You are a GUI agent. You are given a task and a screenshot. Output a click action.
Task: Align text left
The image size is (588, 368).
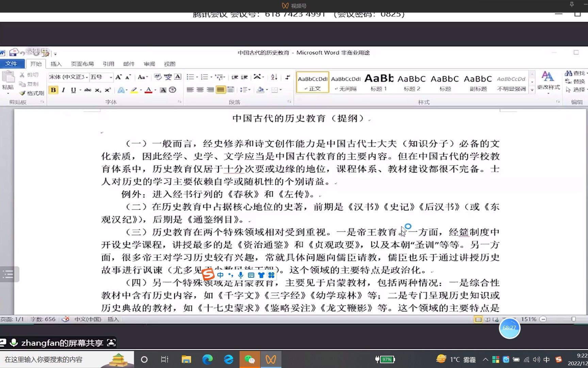click(190, 90)
